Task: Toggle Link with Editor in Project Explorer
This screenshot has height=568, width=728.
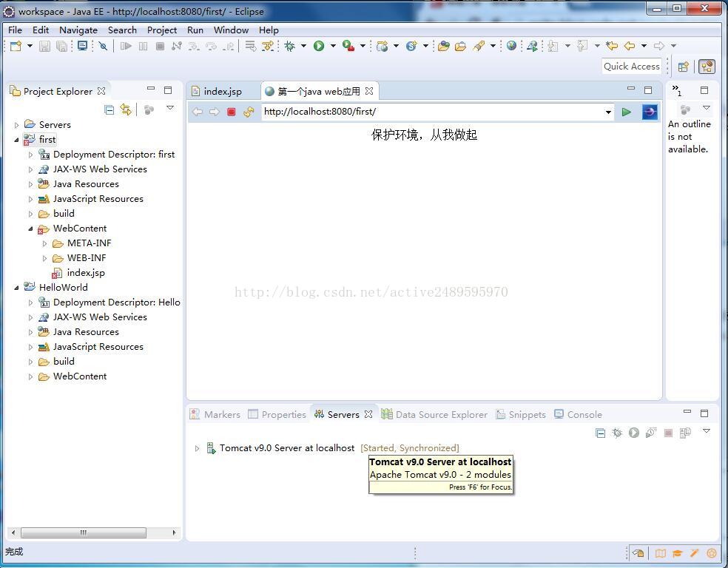Action: 126,109
